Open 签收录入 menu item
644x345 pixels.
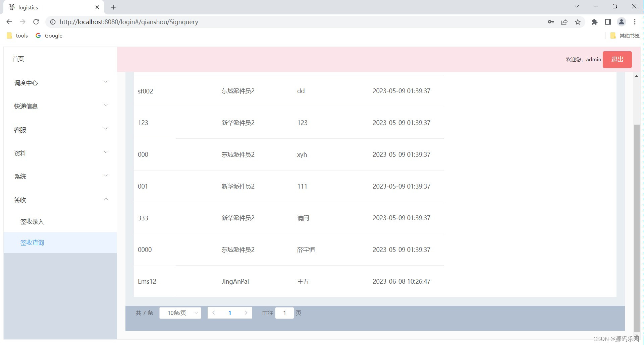pyautogui.click(x=60, y=221)
